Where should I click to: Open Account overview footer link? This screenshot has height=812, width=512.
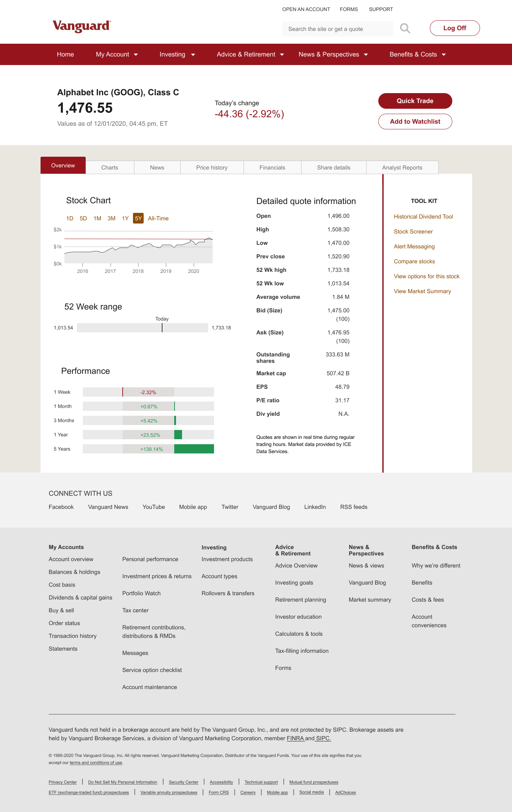(x=71, y=559)
